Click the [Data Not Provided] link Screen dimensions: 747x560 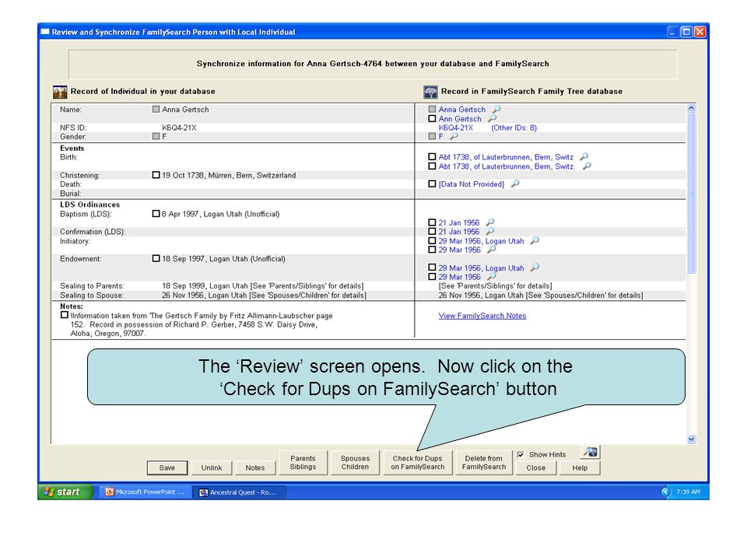[x=472, y=184]
